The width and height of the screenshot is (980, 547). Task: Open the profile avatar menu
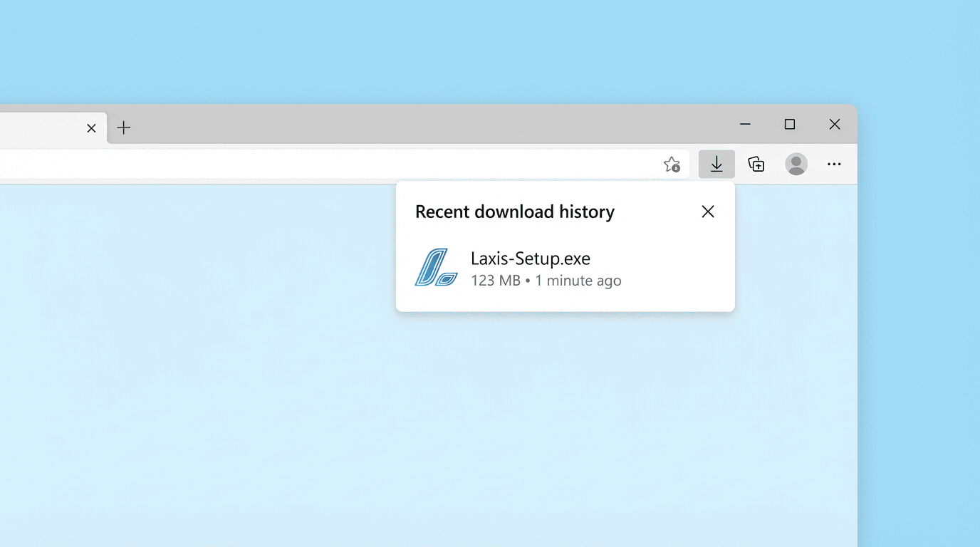click(796, 165)
